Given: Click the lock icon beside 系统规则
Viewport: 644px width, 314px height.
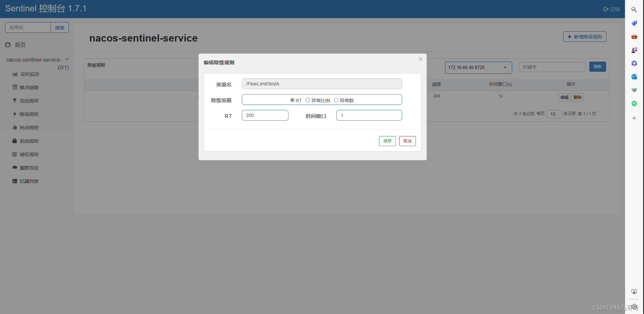Looking at the screenshot, I should 15,141.
